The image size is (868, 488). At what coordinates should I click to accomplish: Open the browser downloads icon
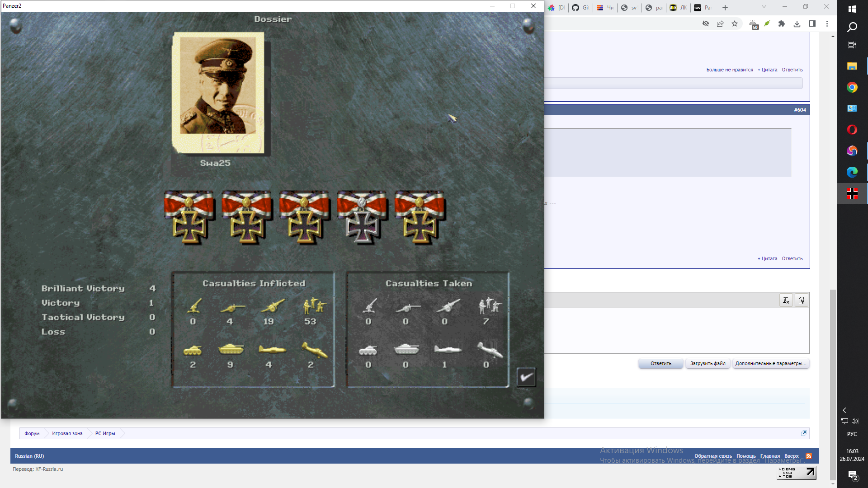[x=797, y=24]
